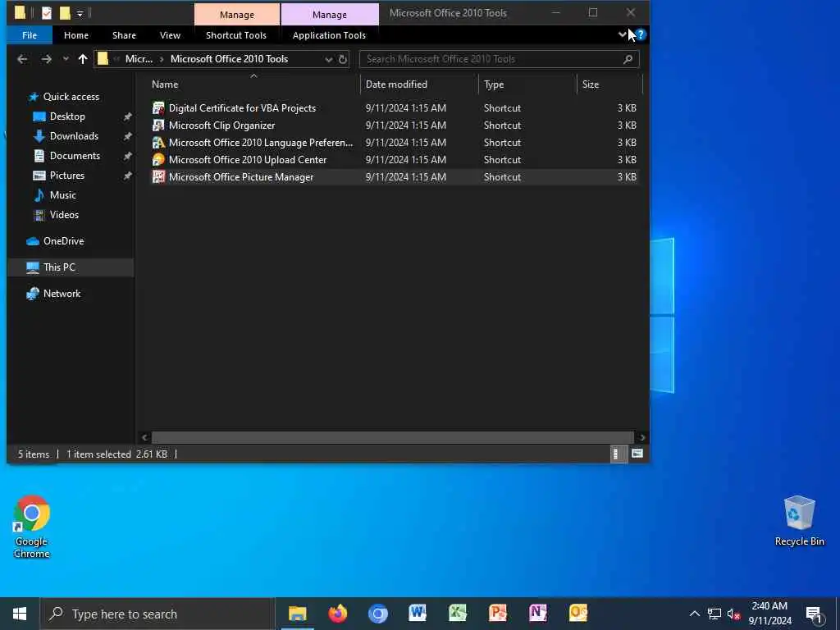Sort by the Type column
Image resolution: width=840 pixels, height=630 pixels.
[x=527, y=84]
